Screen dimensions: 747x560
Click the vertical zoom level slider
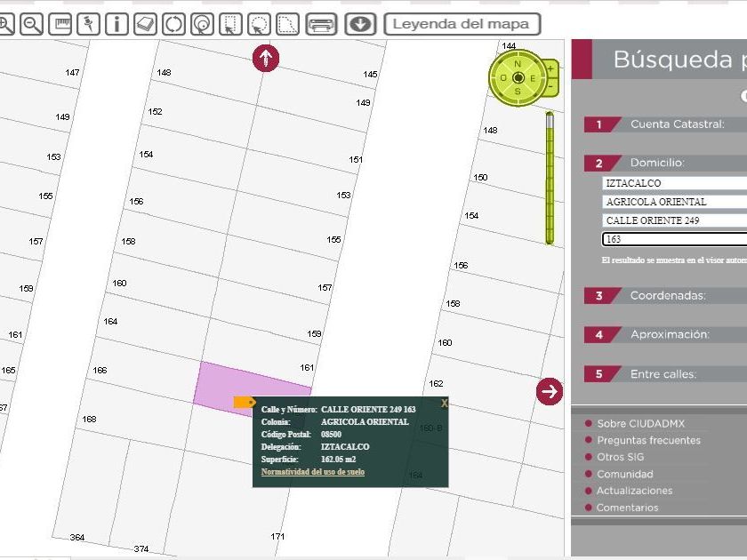(550, 178)
